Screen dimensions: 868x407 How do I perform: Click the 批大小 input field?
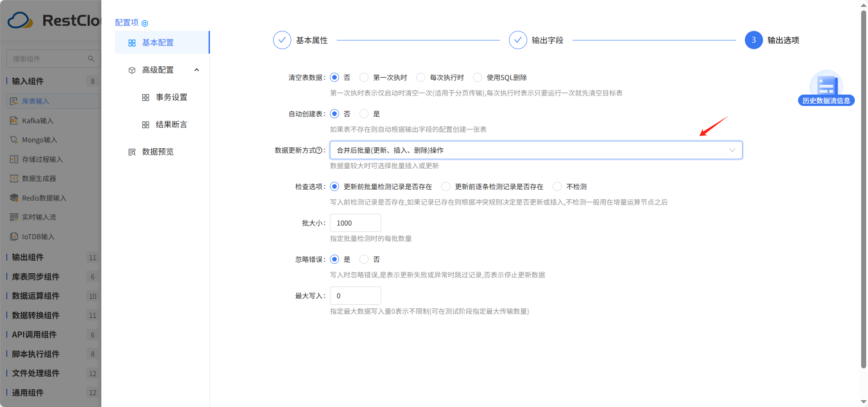[x=355, y=223]
